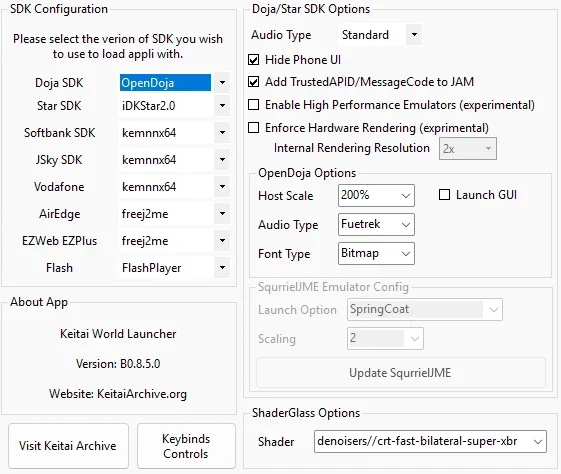Click the Doja SDK label
Image resolution: width=561 pixels, height=474 pixels.
[59, 83]
